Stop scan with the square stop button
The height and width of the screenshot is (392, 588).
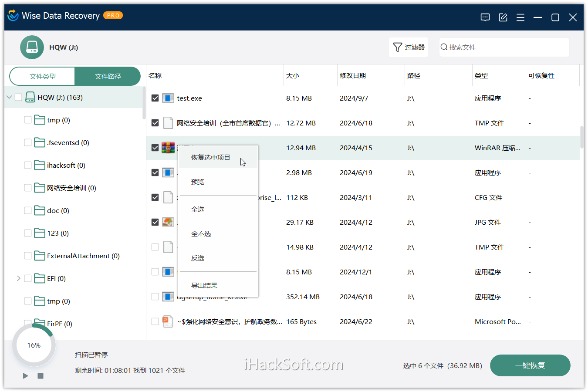(41, 376)
